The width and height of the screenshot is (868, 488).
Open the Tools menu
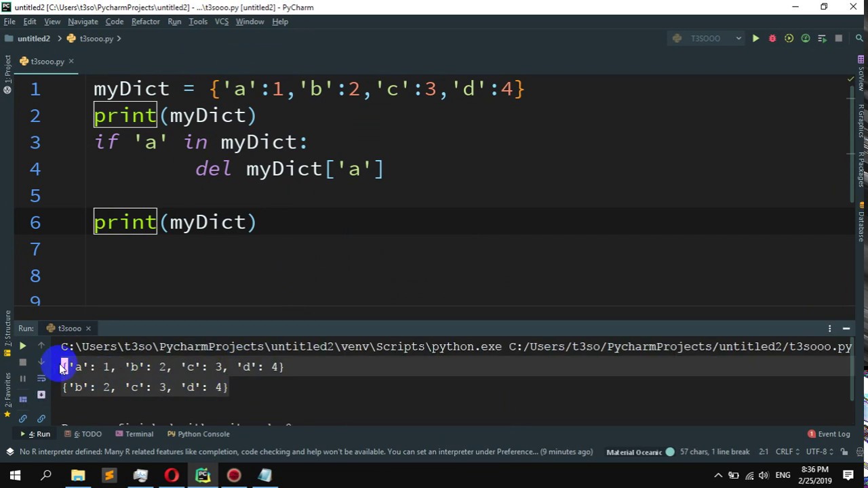pos(198,22)
